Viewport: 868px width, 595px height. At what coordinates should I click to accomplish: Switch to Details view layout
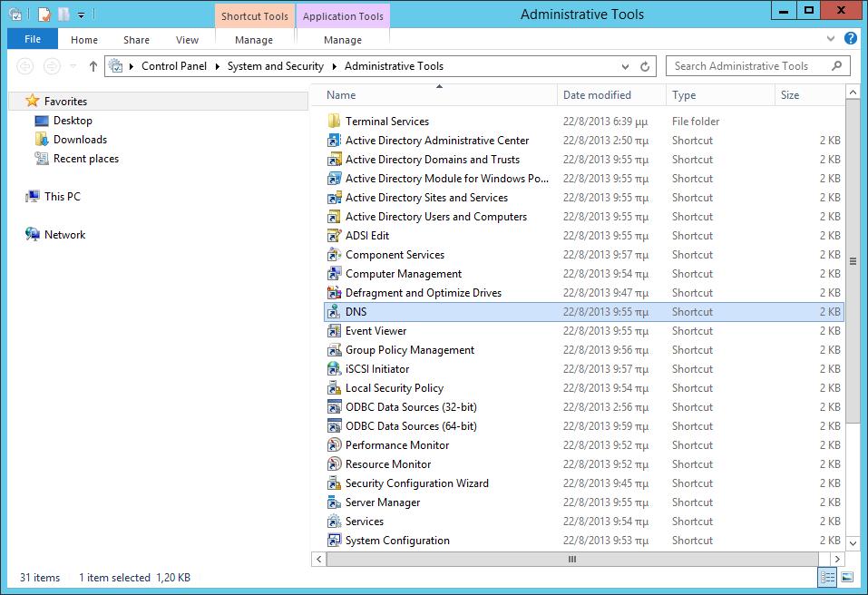[x=827, y=577]
